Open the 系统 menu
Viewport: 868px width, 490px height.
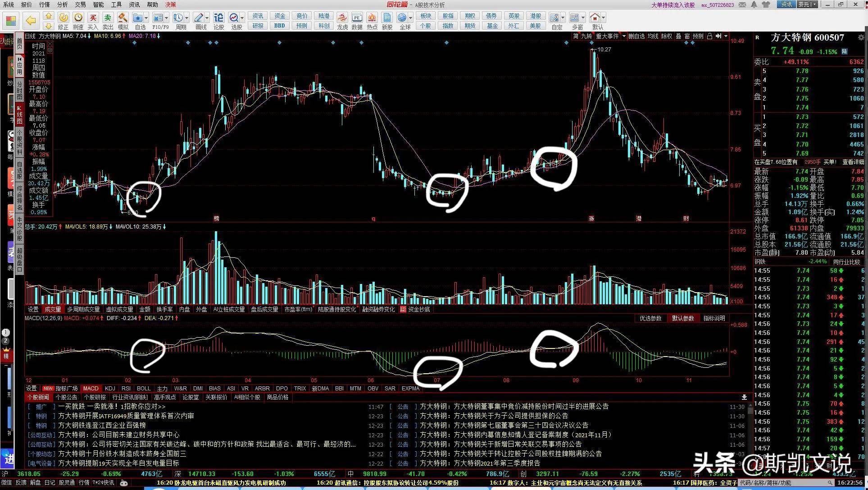[8, 5]
